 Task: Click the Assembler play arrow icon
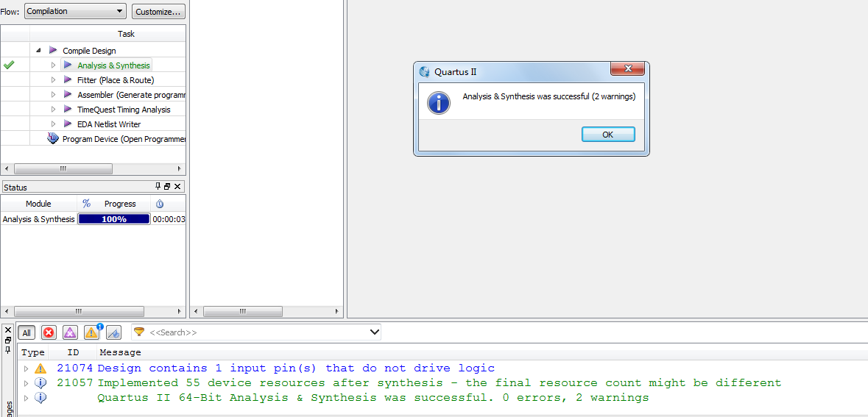coord(68,95)
